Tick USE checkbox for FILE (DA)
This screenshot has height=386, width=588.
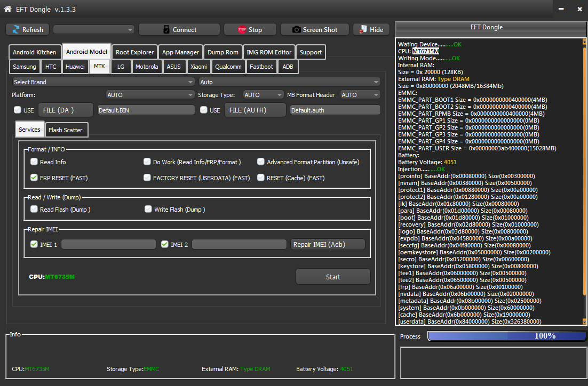coord(18,110)
